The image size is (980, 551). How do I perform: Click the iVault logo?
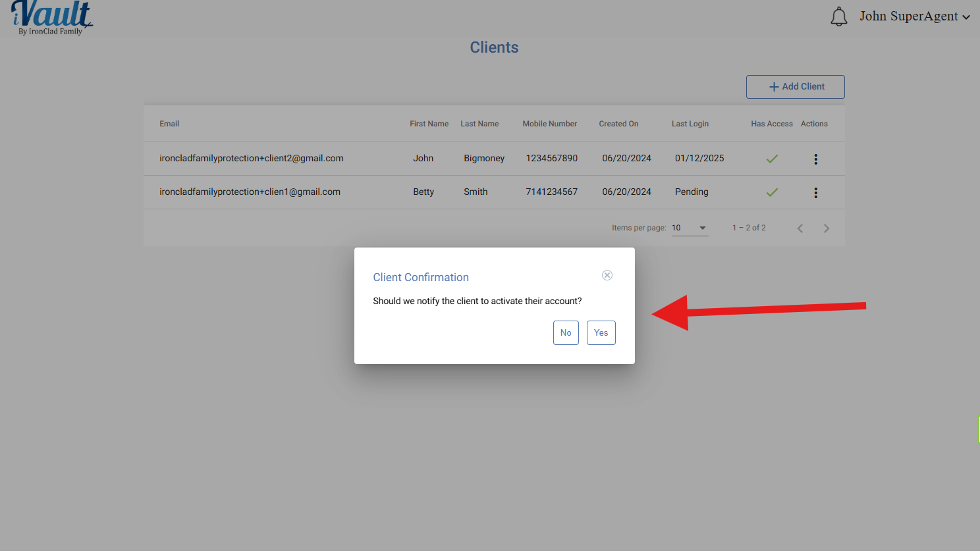click(52, 18)
